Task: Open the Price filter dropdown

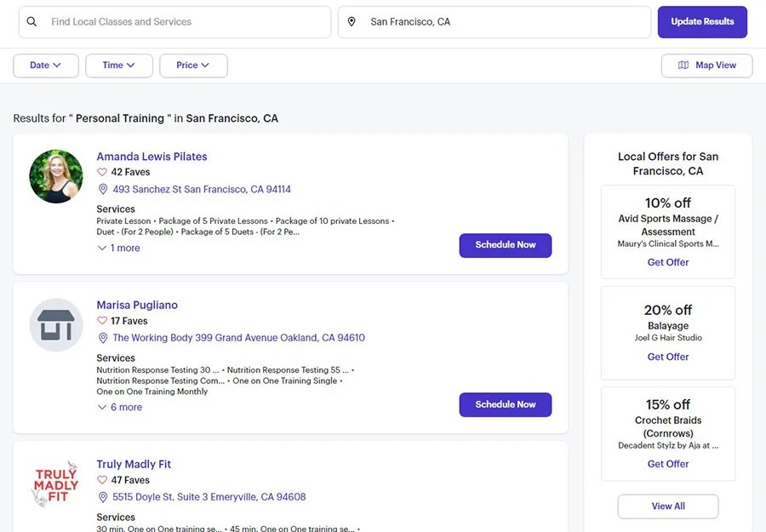Action: click(x=193, y=66)
